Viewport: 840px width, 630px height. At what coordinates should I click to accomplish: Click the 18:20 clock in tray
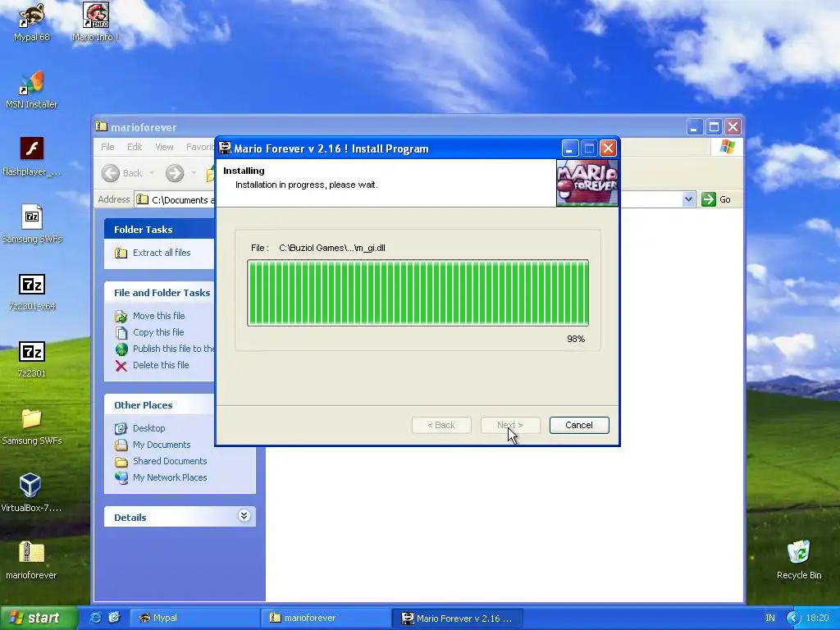pyautogui.click(x=818, y=619)
